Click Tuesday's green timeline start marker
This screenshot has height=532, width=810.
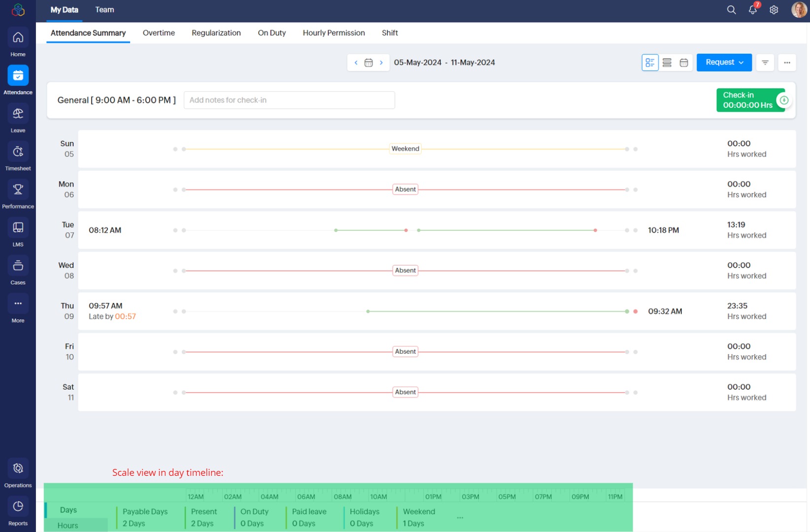[336, 230]
